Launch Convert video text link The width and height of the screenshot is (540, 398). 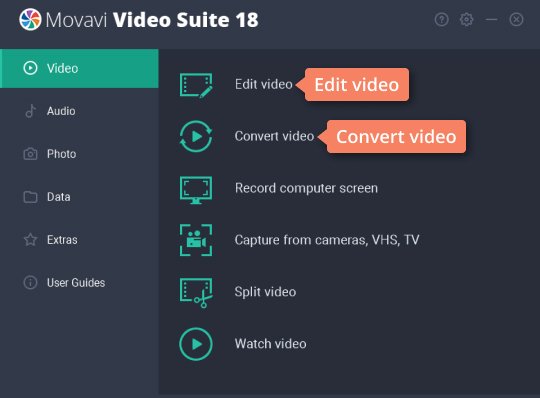(274, 136)
